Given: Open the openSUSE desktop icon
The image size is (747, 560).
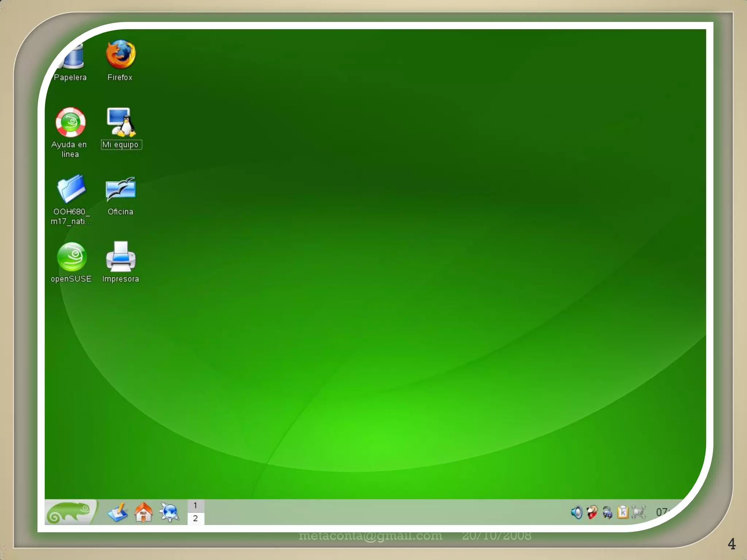Looking at the screenshot, I should (x=71, y=257).
